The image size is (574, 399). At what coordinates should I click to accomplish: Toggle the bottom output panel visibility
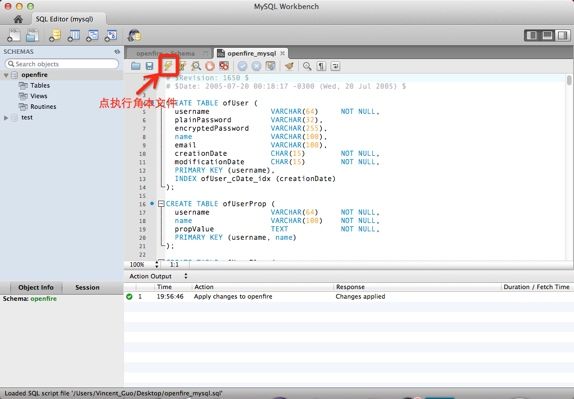(x=547, y=35)
